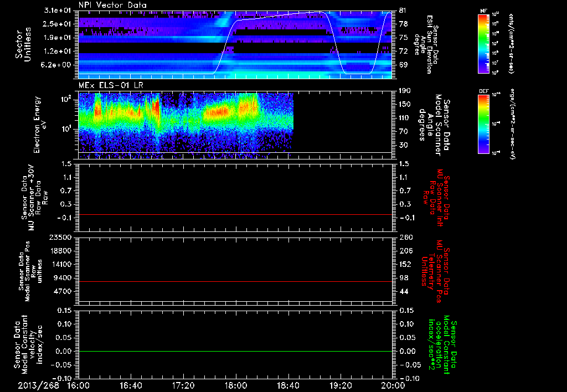Click the 18:00 time tick label

pyautogui.click(x=236, y=385)
